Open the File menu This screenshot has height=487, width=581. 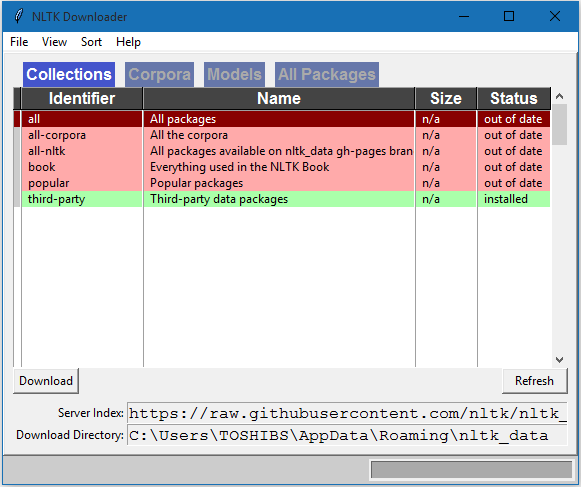[19, 42]
